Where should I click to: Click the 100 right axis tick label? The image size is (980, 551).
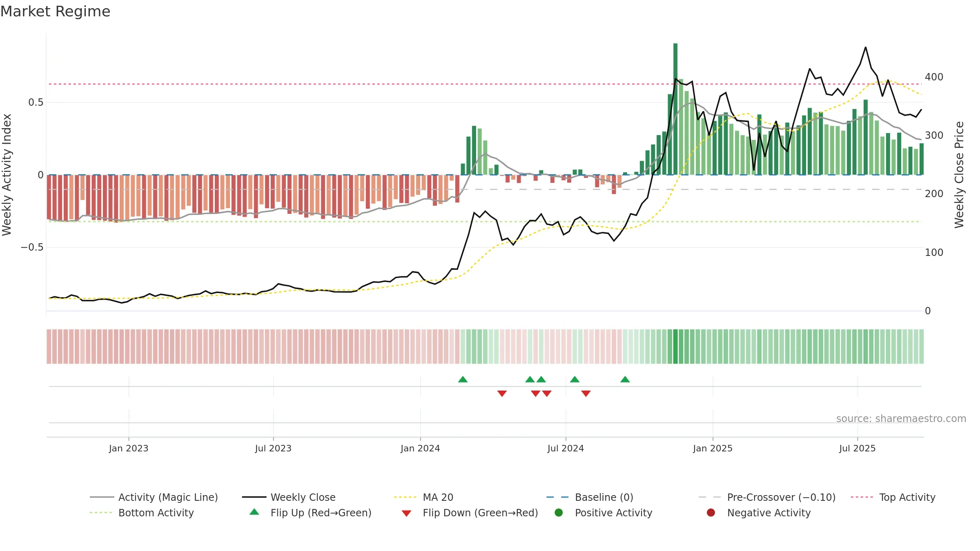(x=934, y=252)
